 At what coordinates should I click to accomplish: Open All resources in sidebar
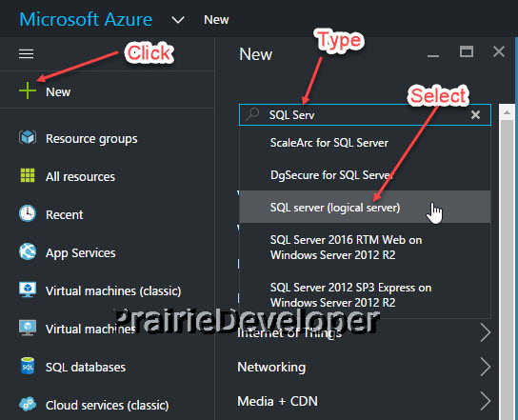tap(80, 176)
